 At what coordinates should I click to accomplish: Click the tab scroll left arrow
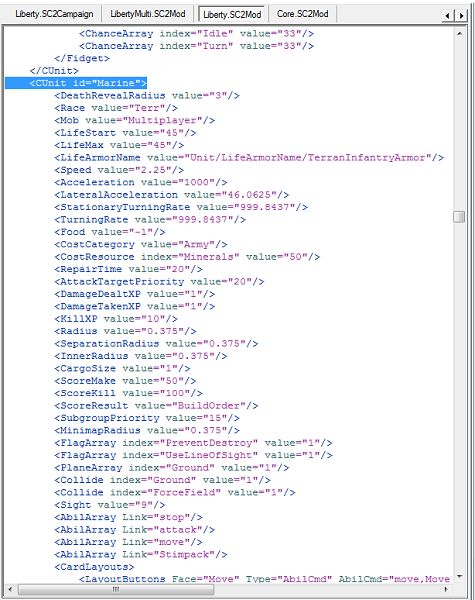pos(447,16)
